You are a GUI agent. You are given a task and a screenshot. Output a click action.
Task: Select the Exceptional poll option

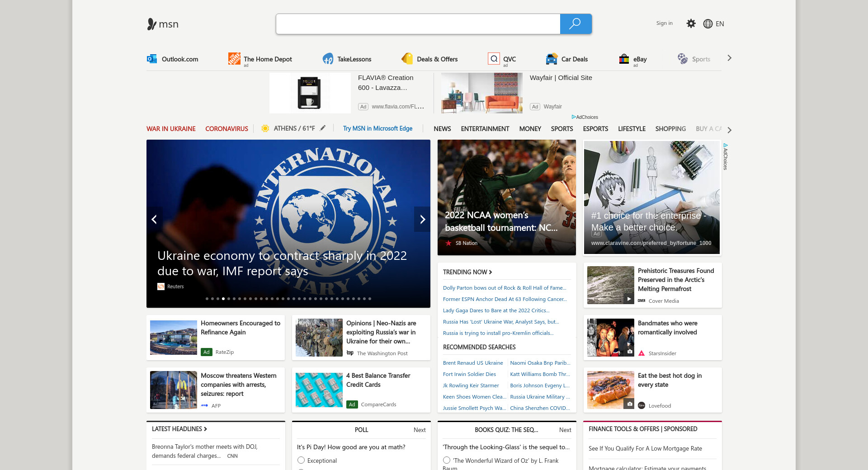301,460
